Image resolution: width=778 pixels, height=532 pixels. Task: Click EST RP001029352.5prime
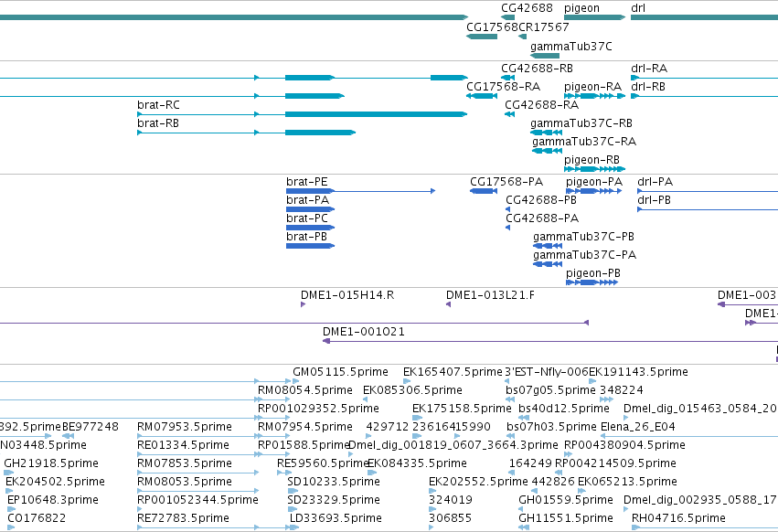coord(318,409)
